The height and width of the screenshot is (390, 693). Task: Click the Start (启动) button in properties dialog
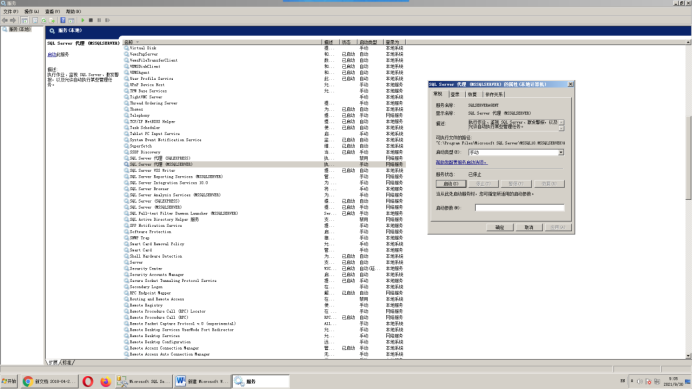point(451,184)
